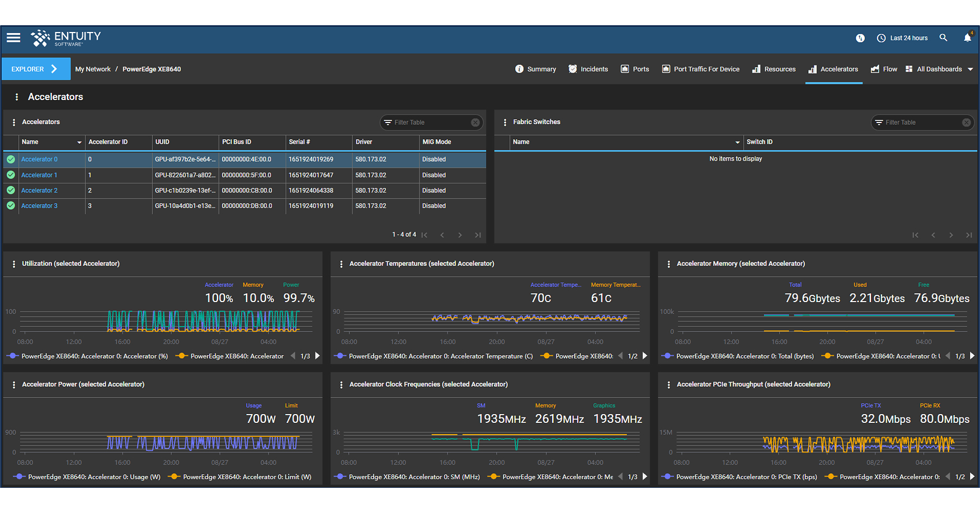Clear the Accelerators table filter
This screenshot has height=513, width=980.
coord(475,123)
